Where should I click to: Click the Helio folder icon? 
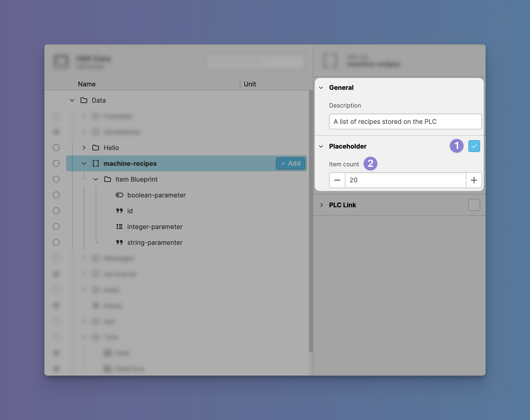pos(96,148)
